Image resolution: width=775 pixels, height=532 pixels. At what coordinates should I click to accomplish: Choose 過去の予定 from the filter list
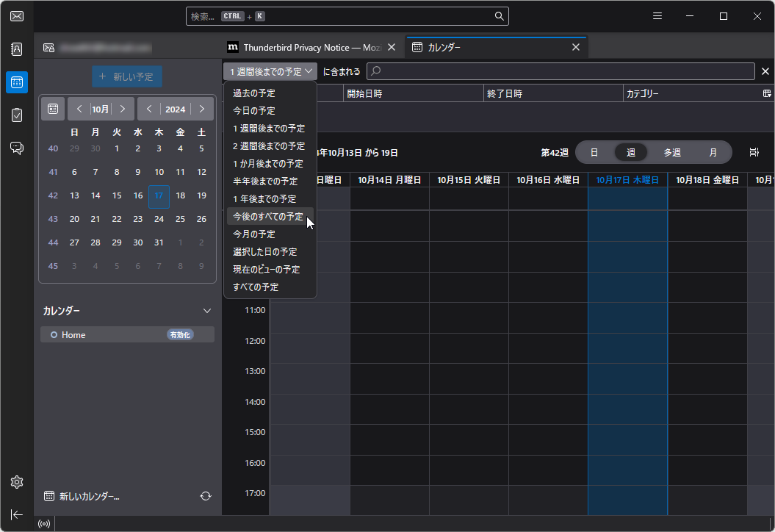(270, 93)
